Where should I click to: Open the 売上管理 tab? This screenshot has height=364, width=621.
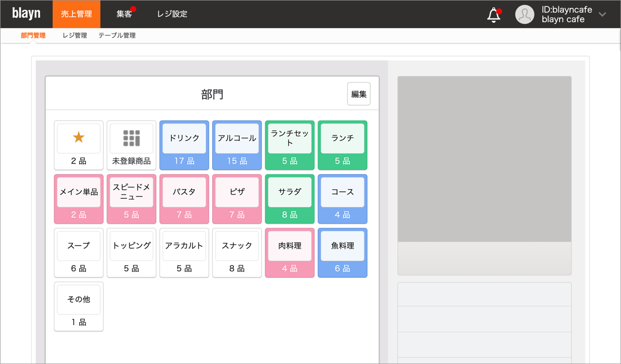click(77, 14)
